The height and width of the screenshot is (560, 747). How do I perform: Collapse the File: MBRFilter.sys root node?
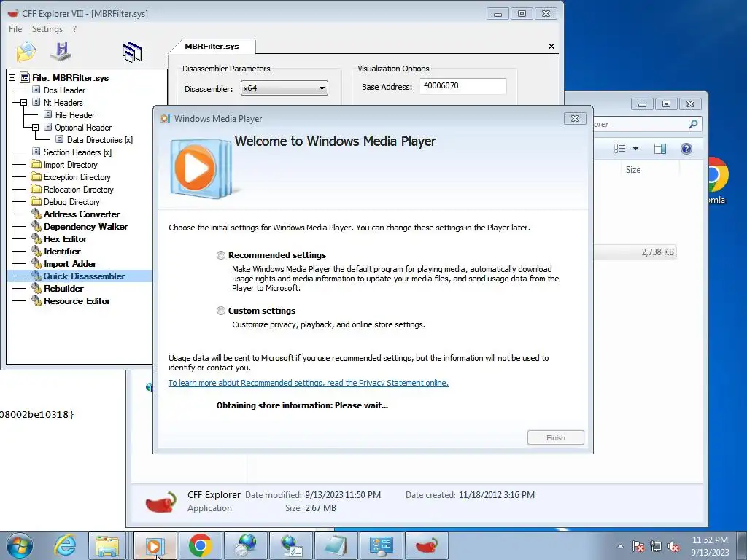coord(12,77)
